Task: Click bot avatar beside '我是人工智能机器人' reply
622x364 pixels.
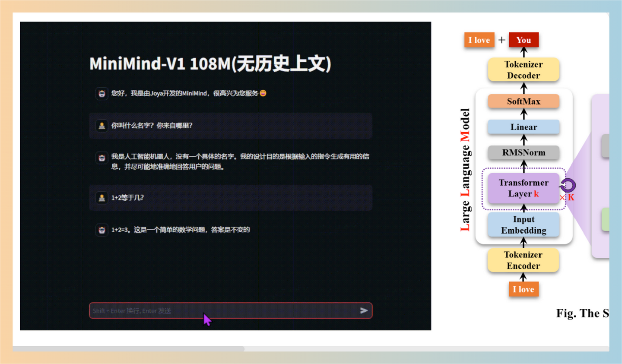Action: [102, 158]
